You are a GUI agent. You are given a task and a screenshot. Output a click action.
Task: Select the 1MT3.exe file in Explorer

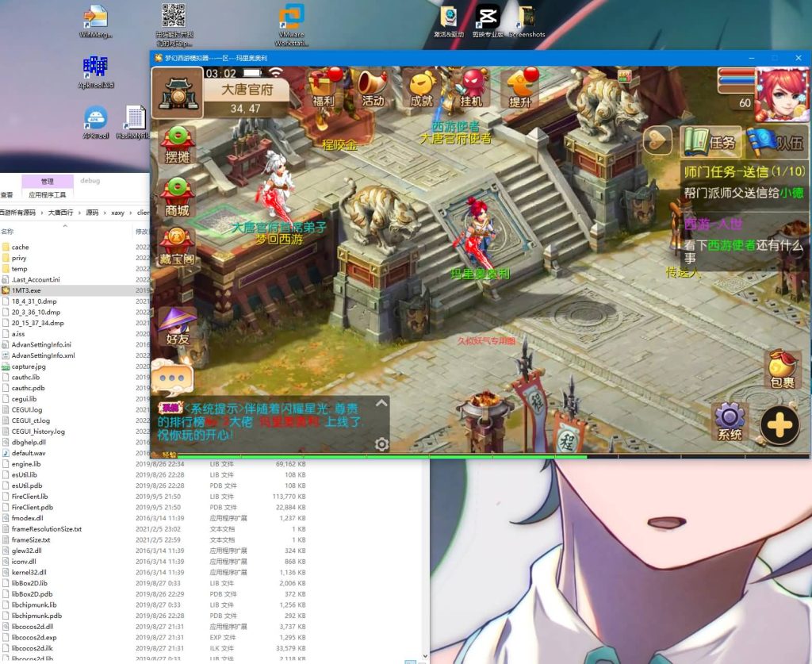tap(27, 290)
